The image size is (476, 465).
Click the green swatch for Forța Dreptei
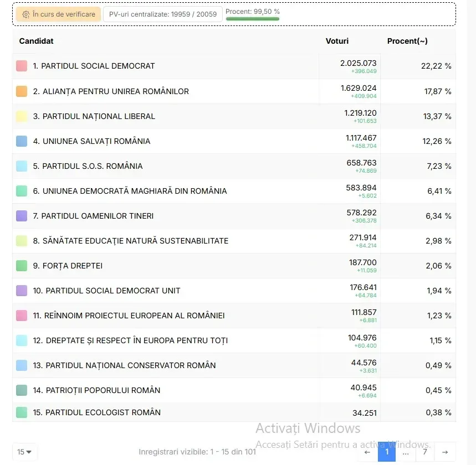coord(22,265)
